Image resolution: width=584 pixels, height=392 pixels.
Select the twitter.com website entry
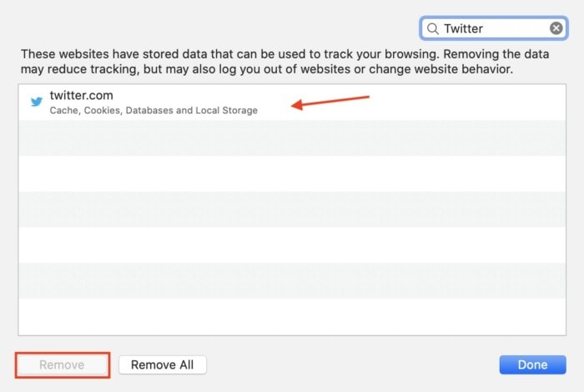tap(167, 102)
